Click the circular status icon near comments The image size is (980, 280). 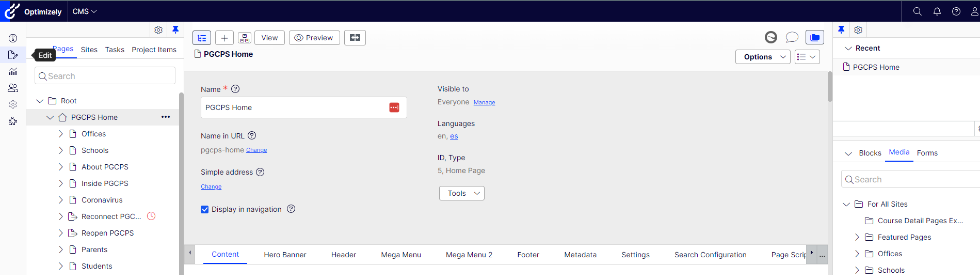771,37
